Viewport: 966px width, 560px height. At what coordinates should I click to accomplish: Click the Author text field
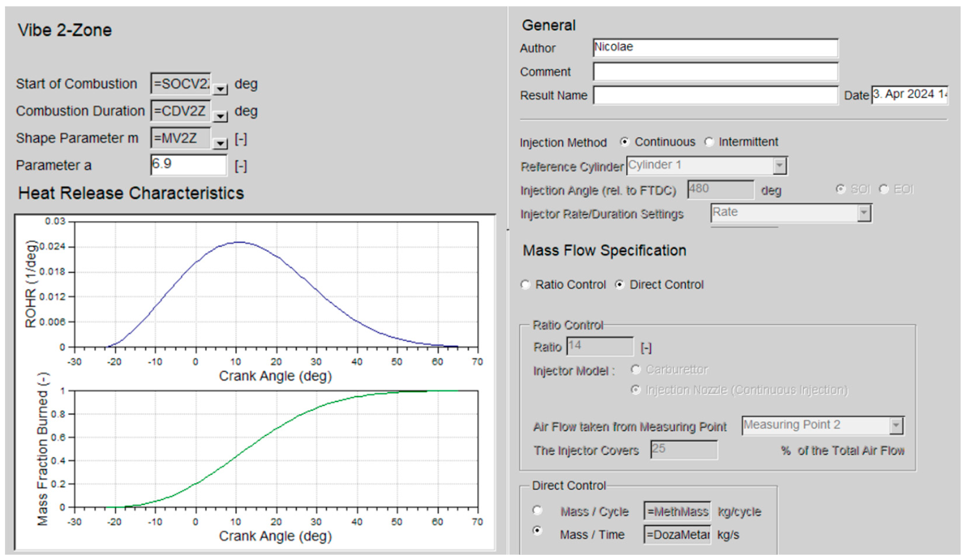click(x=715, y=48)
